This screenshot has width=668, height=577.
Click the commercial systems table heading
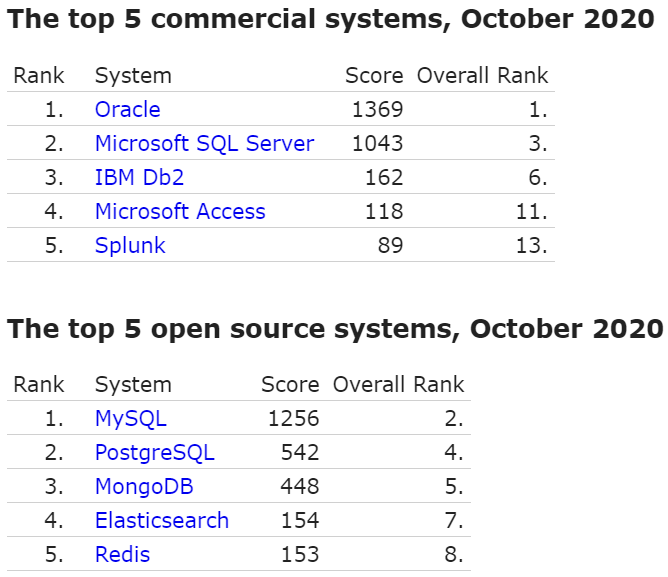(x=330, y=19)
